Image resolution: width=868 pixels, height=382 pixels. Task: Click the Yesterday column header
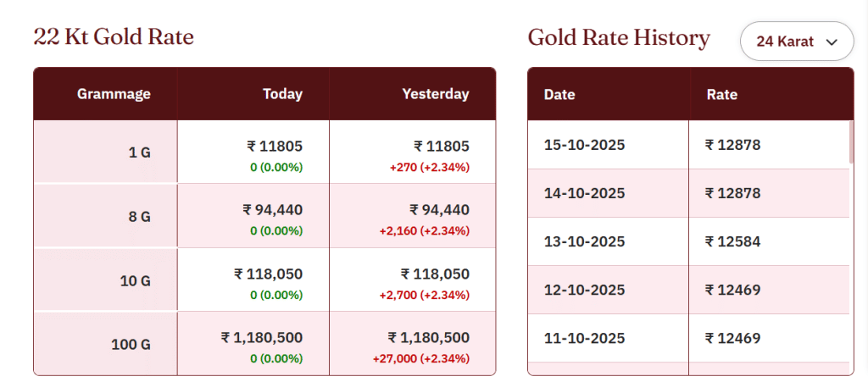(435, 94)
